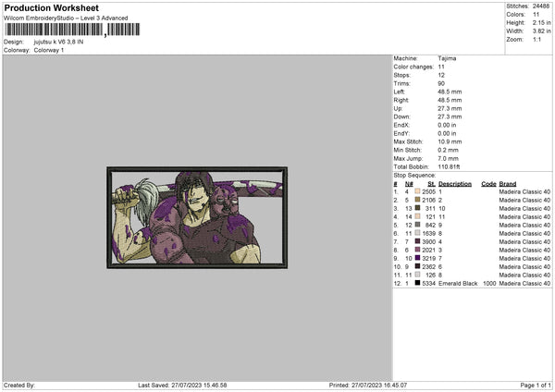Click the 'Right:' extent label

pos(401,100)
